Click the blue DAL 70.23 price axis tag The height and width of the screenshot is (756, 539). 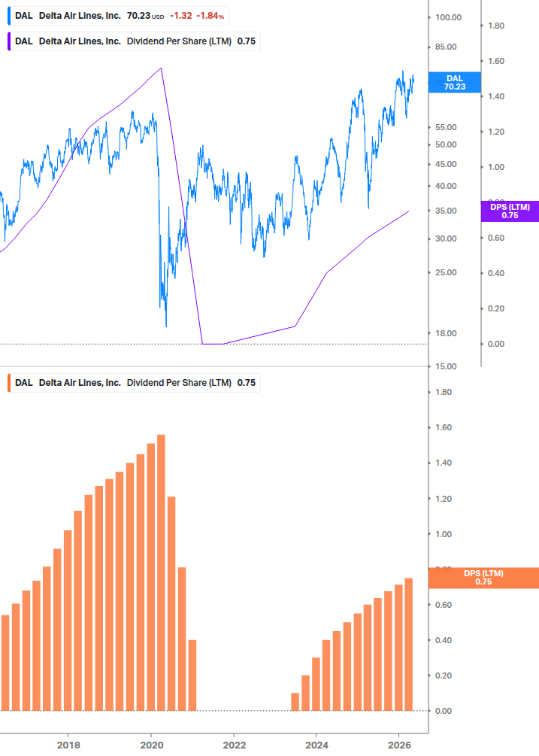[455, 83]
